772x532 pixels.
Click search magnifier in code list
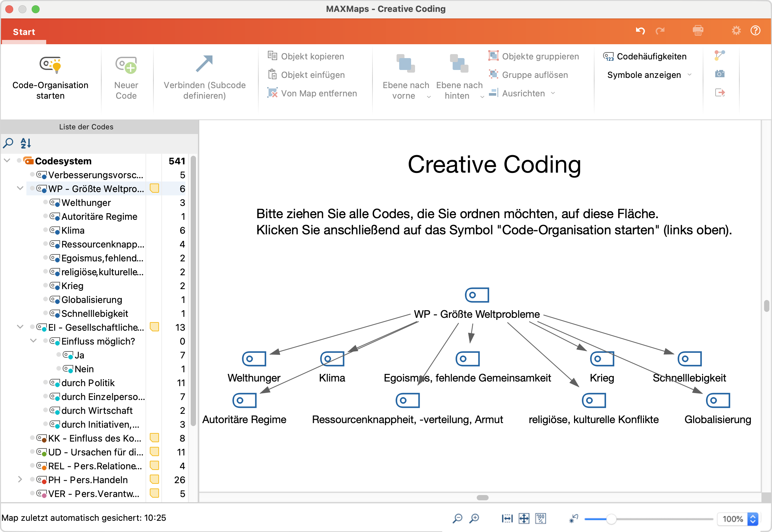click(x=8, y=143)
